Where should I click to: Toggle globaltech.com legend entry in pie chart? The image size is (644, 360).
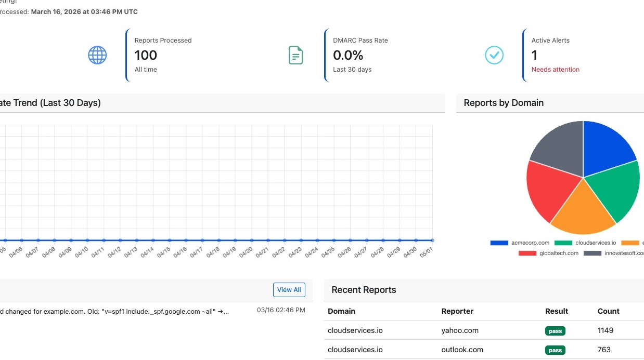(x=548, y=253)
